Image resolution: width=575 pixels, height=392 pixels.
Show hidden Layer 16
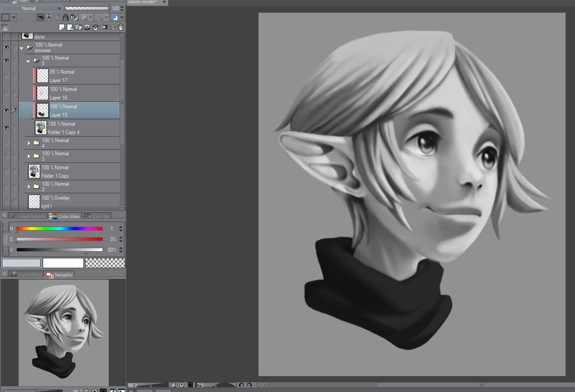pyautogui.click(x=6, y=93)
